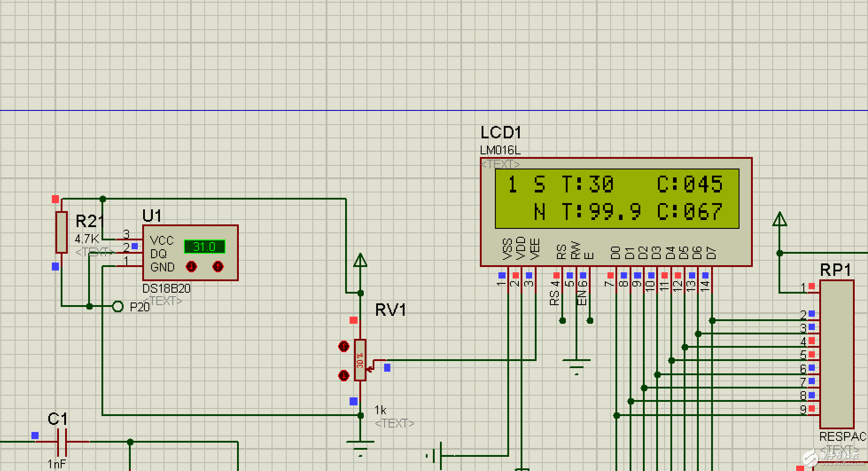The width and height of the screenshot is (868, 471).
Task: Select the 4.7K resistor value
Action: 86,239
